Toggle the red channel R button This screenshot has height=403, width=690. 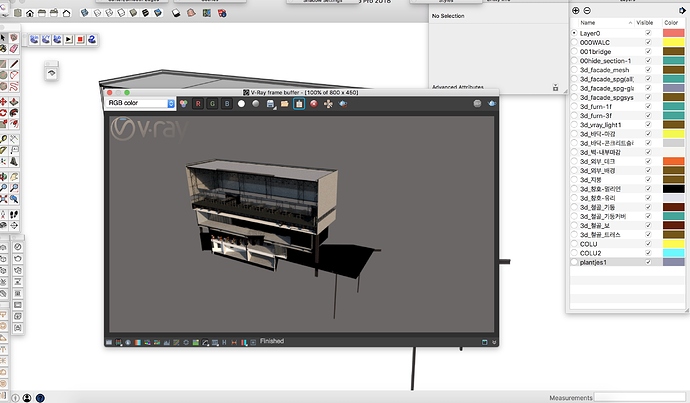coord(198,104)
